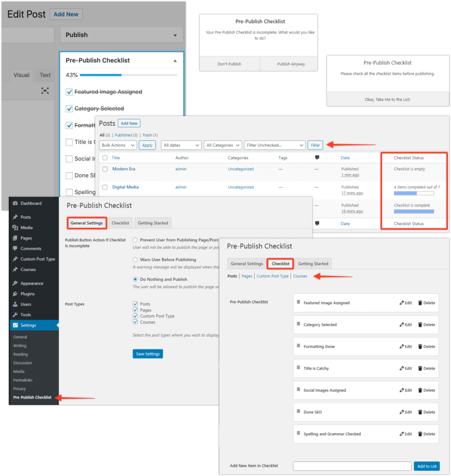The width and height of the screenshot is (451, 476).
Task: Click the Dashboard icon in admin sidebar
Action: pos(15,203)
